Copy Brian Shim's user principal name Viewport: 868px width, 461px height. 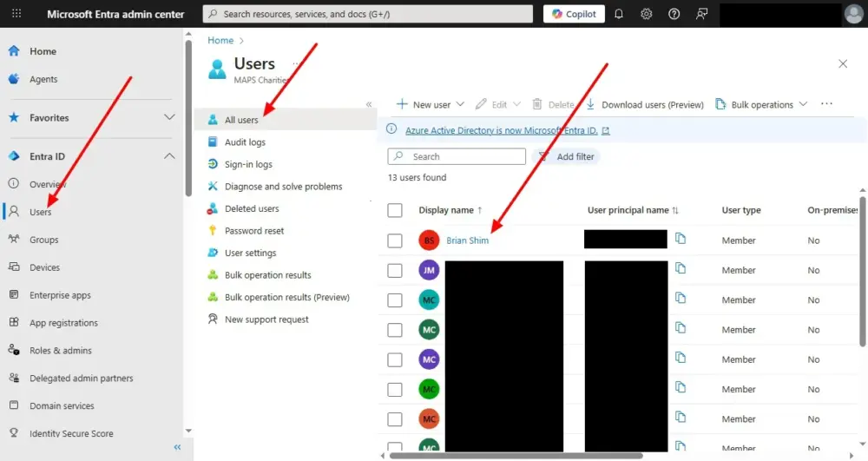click(x=681, y=239)
